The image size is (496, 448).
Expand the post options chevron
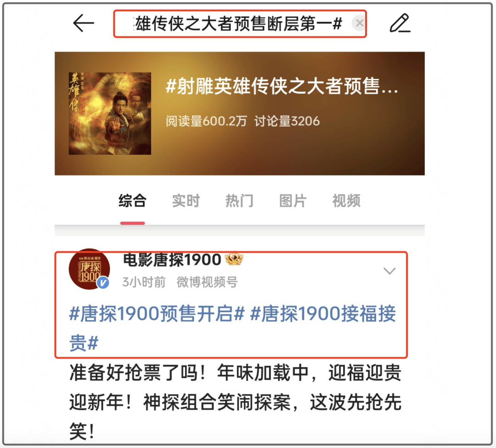(389, 271)
